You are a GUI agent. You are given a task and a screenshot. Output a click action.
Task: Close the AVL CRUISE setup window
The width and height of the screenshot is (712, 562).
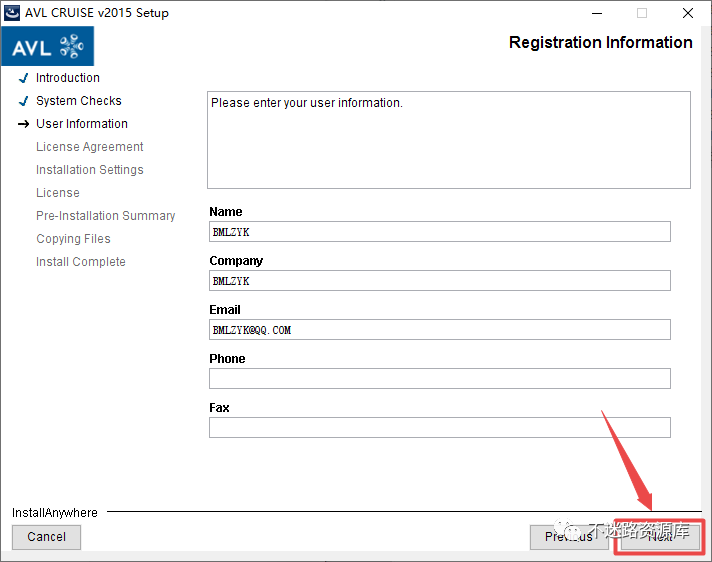pyautogui.click(x=688, y=13)
